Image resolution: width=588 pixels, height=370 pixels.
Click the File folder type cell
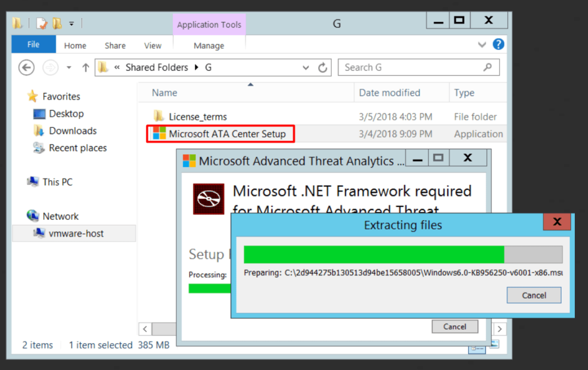475,117
